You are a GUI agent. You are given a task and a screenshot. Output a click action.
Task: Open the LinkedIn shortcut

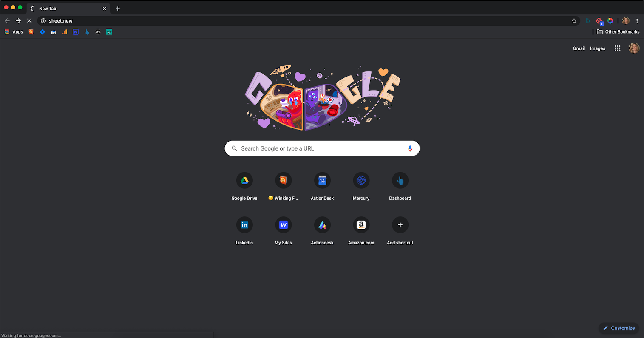244,230
